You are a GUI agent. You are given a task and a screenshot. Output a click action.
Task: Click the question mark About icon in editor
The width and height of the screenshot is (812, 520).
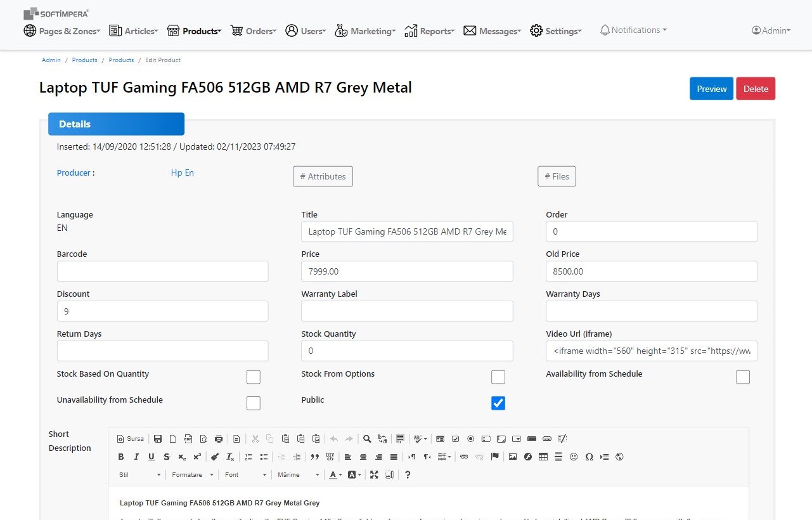point(408,474)
